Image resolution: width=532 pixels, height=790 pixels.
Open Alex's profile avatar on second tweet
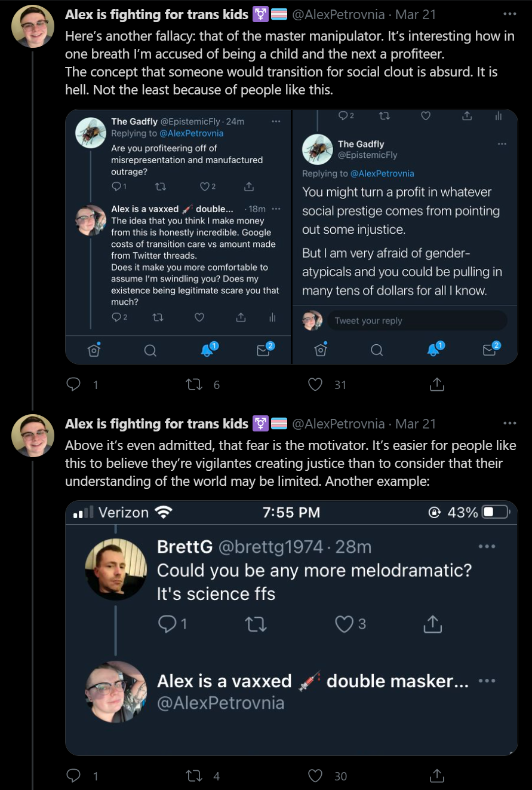pyautogui.click(x=33, y=436)
